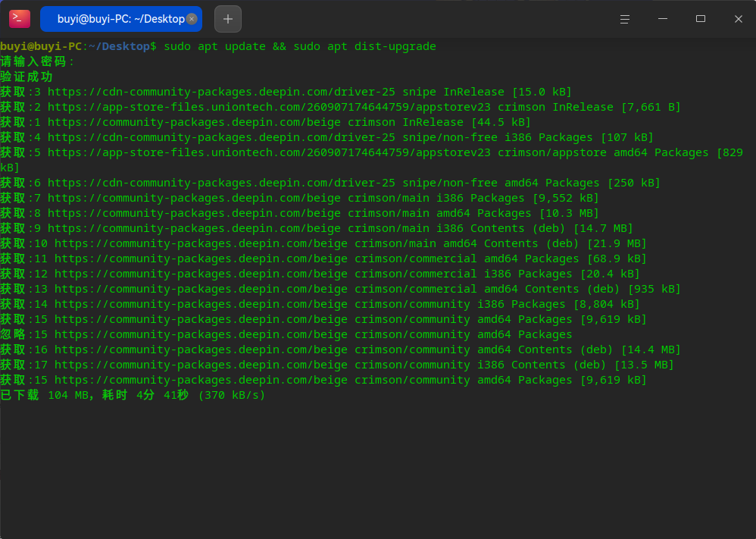Screen dimensions: 756x539
Task: Click the '获取:9' crimson/main i386 Contents line
Action: point(317,228)
